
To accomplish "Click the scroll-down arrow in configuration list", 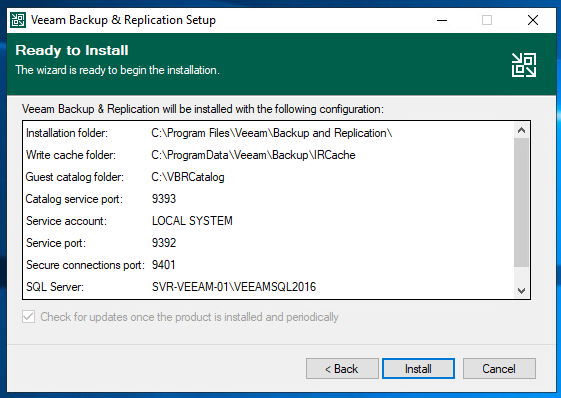I will click(x=521, y=290).
